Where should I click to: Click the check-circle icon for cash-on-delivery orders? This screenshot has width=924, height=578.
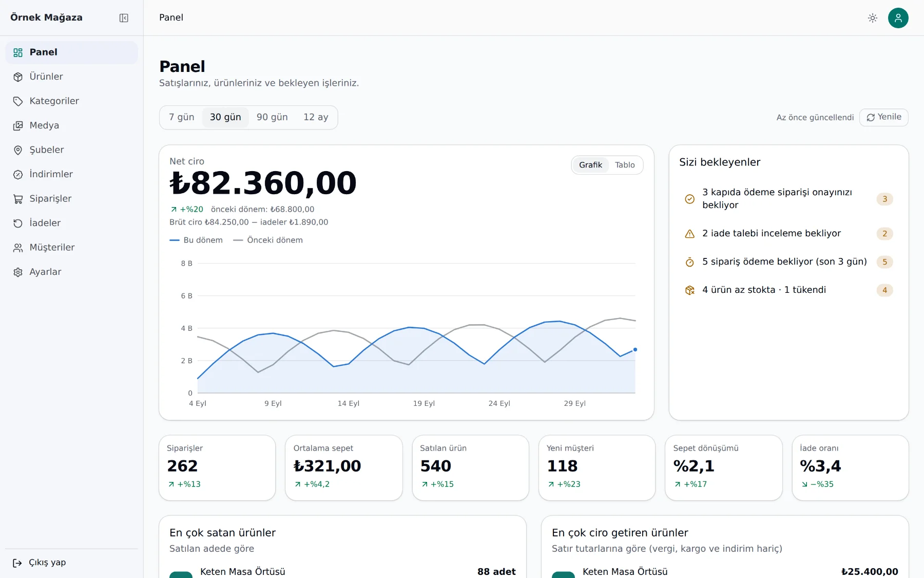point(690,199)
